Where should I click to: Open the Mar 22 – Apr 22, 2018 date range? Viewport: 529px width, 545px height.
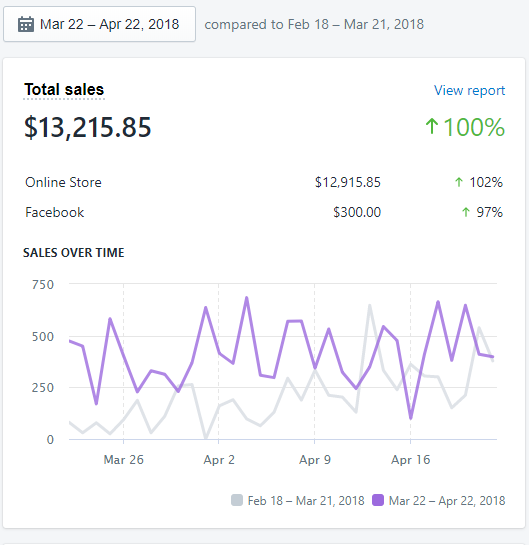tap(99, 24)
